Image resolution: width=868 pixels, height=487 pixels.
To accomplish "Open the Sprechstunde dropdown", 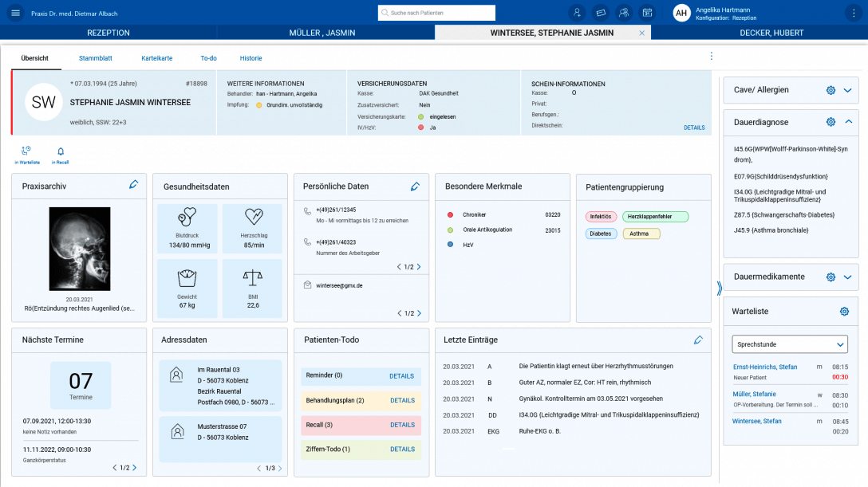I will click(x=790, y=344).
